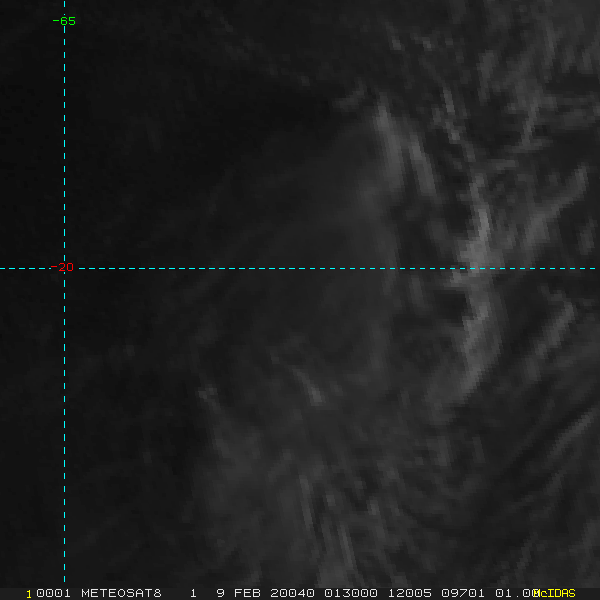Click the green -65 longitude label
The height and width of the screenshot is (600, 600).
coord(64,21)
